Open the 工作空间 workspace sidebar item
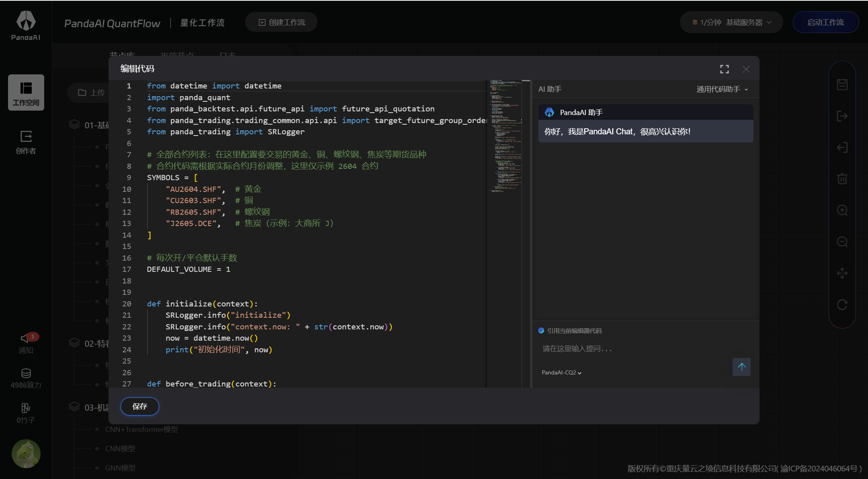 click(x=26, y=93)
